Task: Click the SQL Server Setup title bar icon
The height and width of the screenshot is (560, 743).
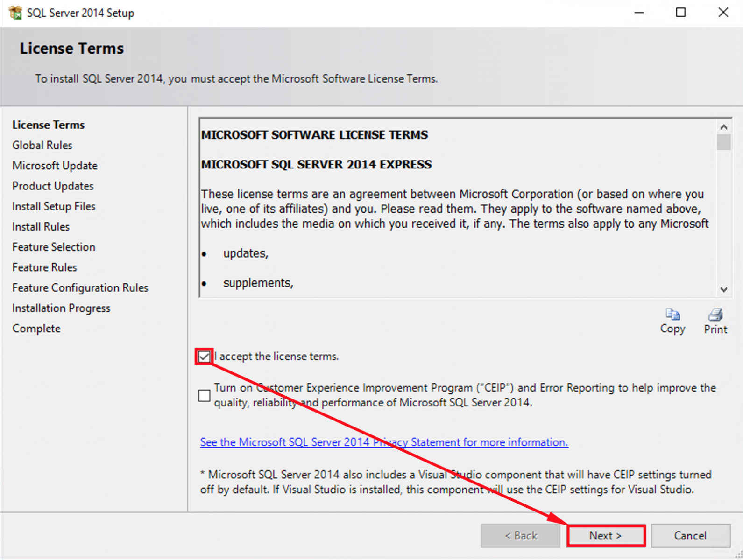Action: click(x=15, y=13)
